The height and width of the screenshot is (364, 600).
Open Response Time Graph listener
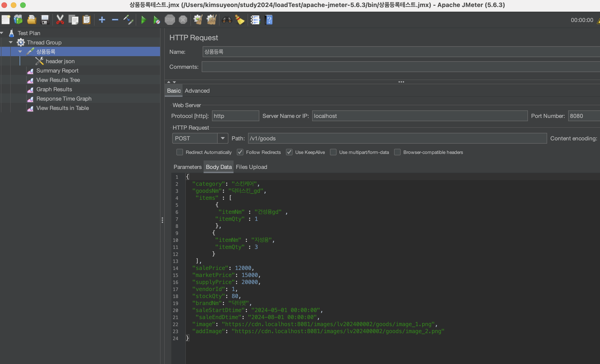tap(64, 99)
